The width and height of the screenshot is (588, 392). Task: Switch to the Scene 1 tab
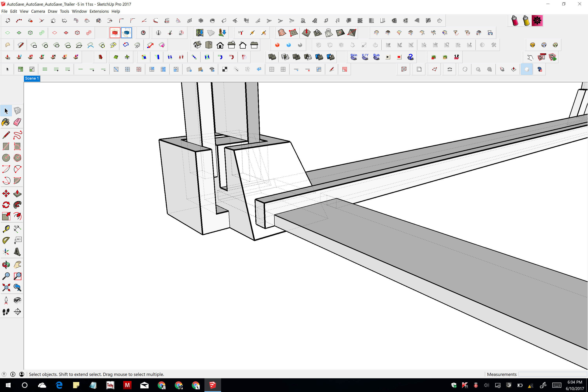(32, 78)
